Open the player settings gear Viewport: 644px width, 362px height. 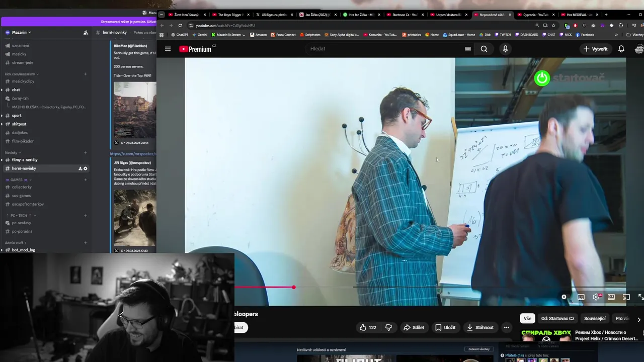click(596, 297)
